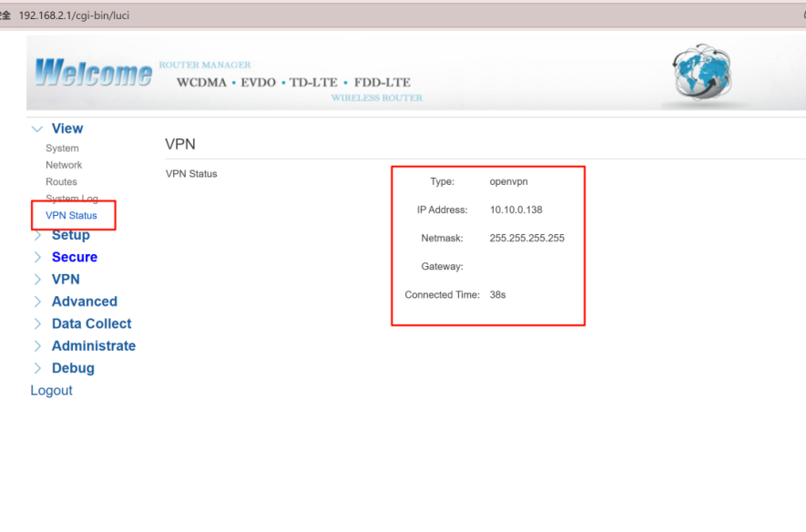Click the browser address bar URL
The width and height of the screenshot is (806, 532).
click(x=74, y=15)
